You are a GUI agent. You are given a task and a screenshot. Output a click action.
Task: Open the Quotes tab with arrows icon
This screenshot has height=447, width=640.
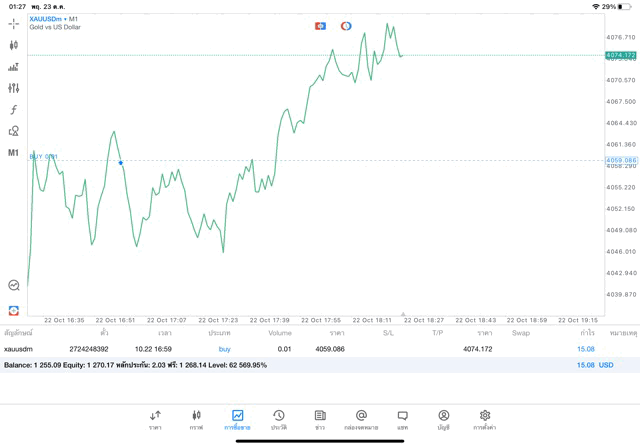pos(155,419)
